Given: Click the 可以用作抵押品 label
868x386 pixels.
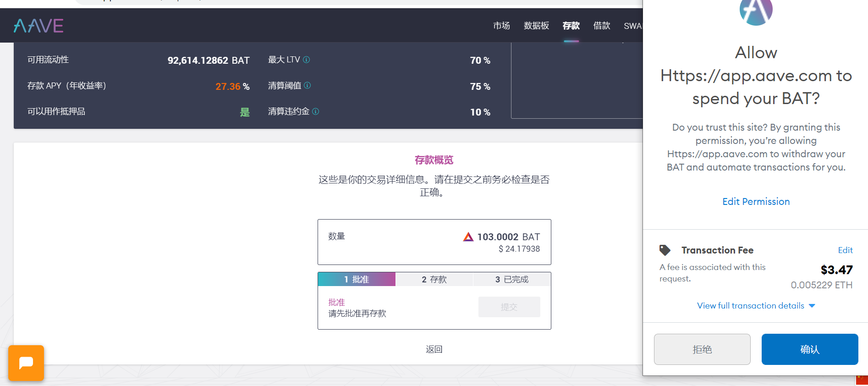Looking at the screenshot, I should click(x=56, y=111).
